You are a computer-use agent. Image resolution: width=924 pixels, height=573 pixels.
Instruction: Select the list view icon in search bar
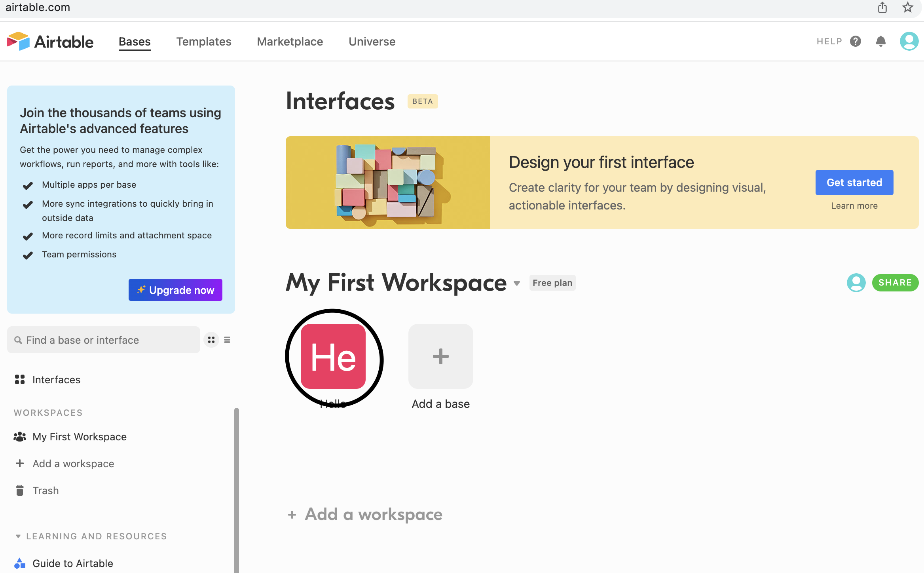pos(227,340)
